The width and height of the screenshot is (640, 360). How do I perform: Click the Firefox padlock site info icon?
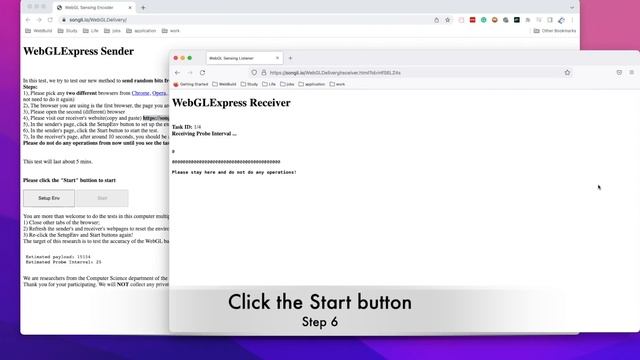tap(264, 72)
